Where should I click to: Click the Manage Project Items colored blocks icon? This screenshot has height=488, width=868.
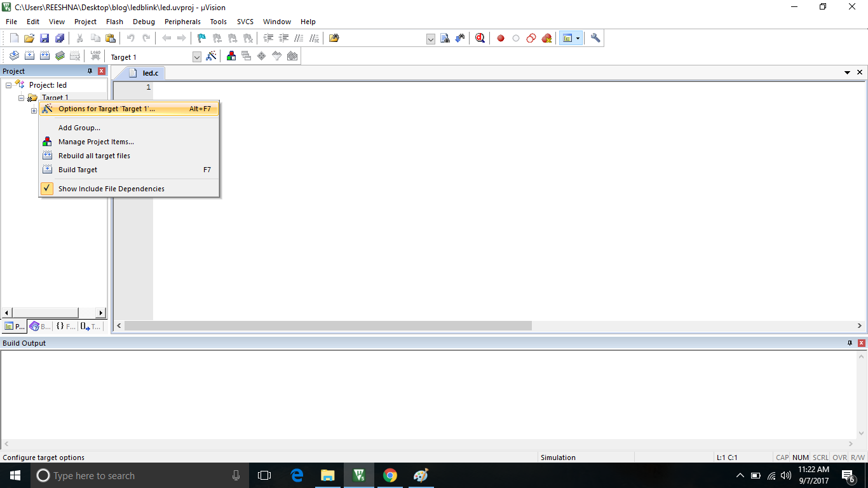click(231, 56)
